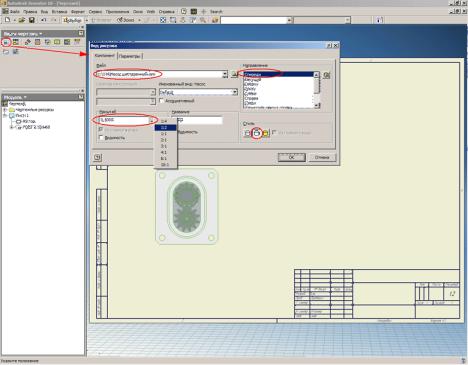Open the Вставка menu
468x365 pixels.
pos(59,12)
